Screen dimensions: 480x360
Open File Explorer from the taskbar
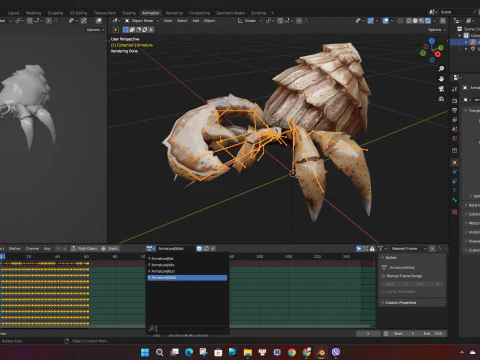point(248,352)
